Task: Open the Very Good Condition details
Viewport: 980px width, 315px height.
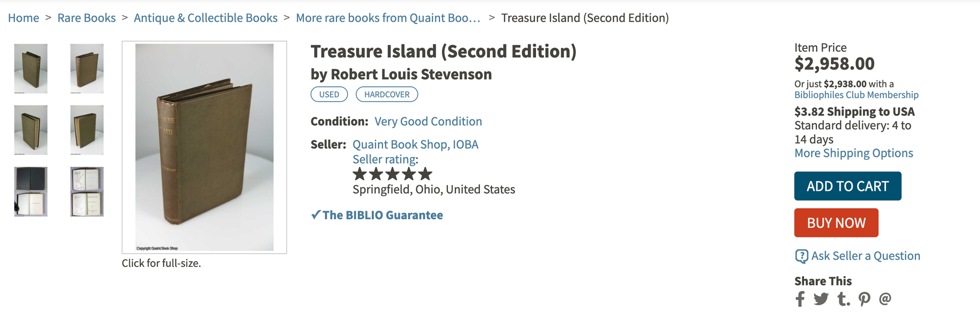Action: coord(428,121)
